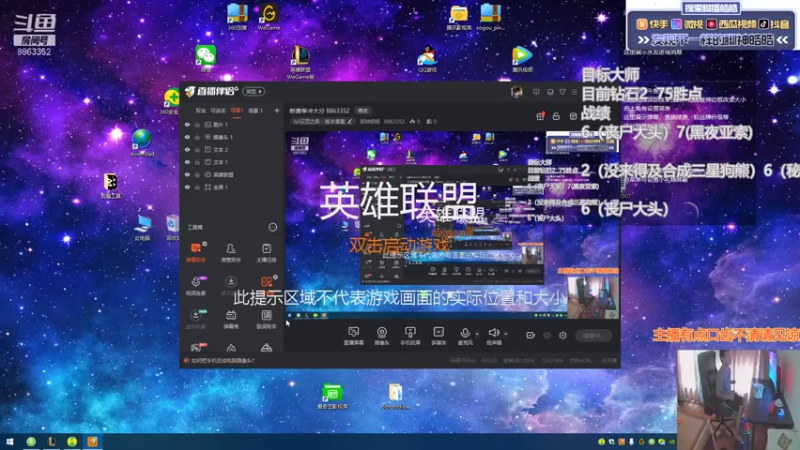
Task: Toggle visibility of 图片 1 layer
Action: point(187,124)
